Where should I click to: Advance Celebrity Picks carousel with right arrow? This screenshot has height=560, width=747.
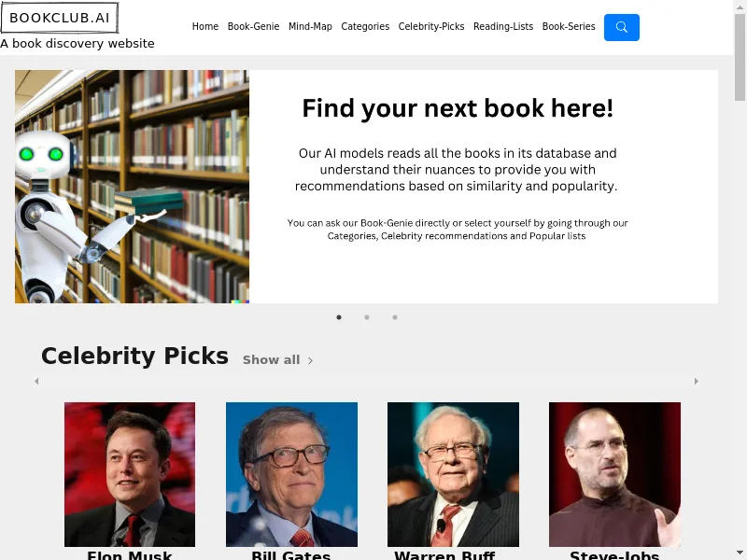[x=696, y=382]
